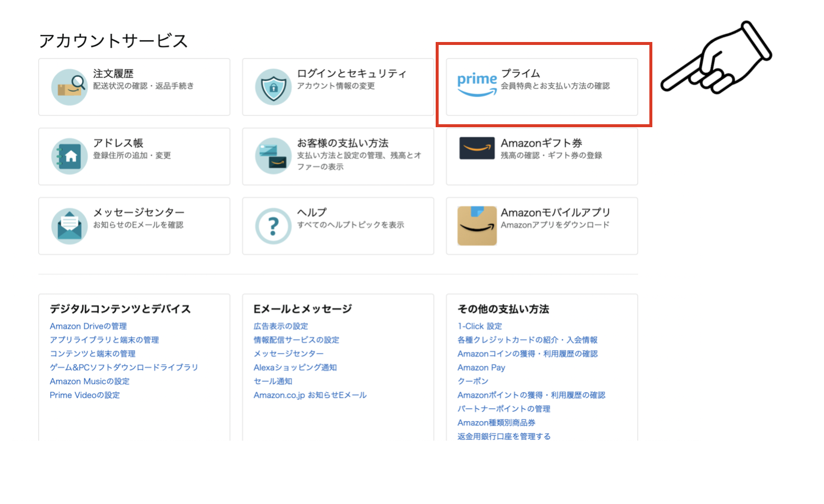Click the Amazon gift card icon

pyautogui.click(x=477, y=148)
